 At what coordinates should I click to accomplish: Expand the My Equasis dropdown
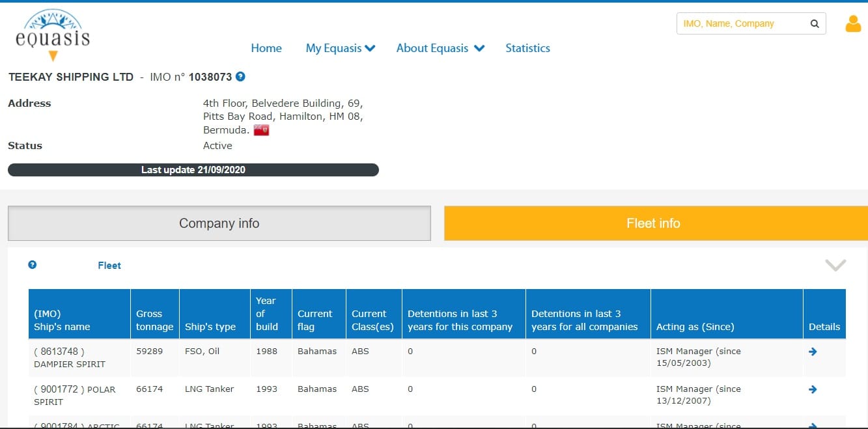point(341,48)
